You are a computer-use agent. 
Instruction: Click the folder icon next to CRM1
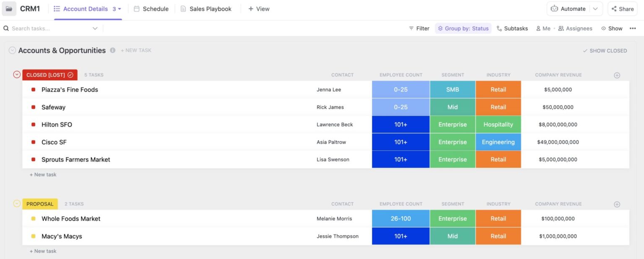[x=9, y=8]
